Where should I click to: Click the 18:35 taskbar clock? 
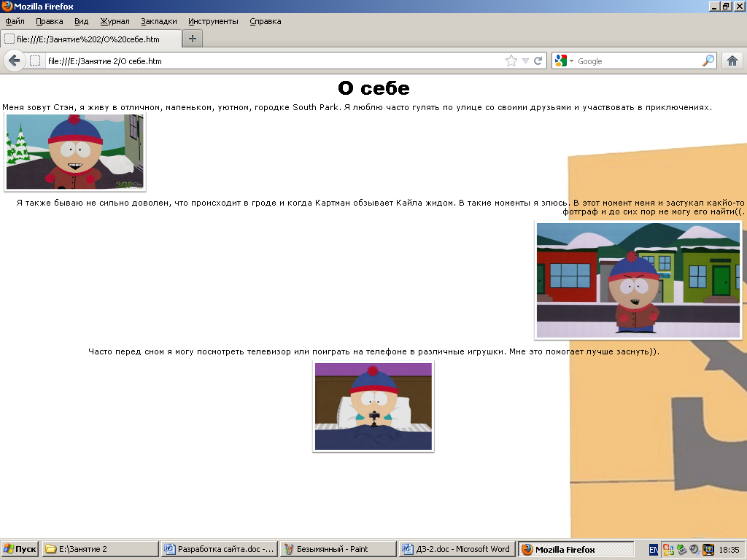(729, 550)
